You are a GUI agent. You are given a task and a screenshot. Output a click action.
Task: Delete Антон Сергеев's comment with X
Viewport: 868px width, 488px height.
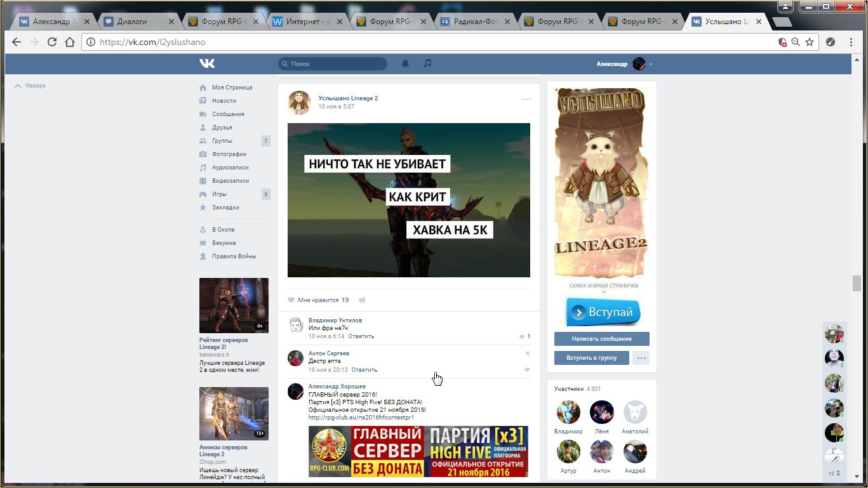527,353
